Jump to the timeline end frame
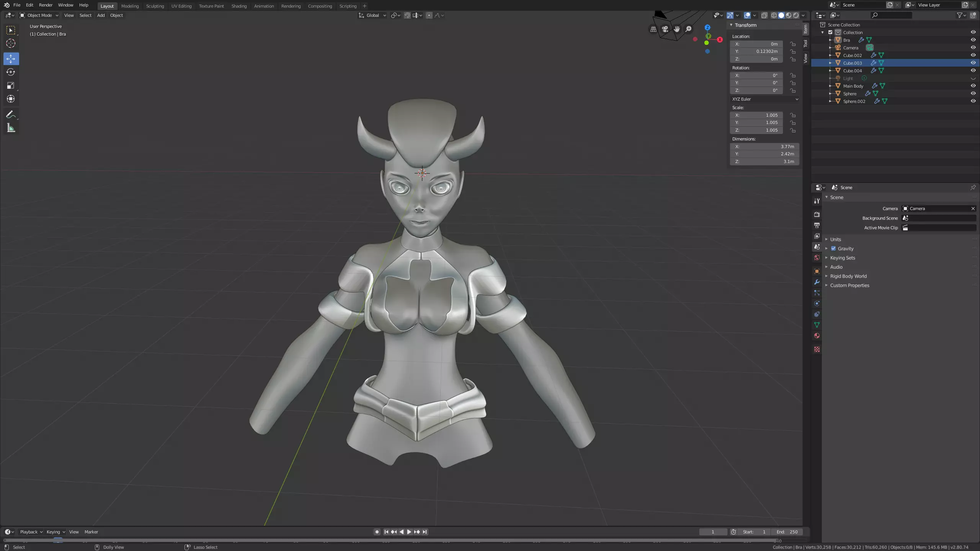The height and width of the screenshot is (551, 980). coord(425,532)
